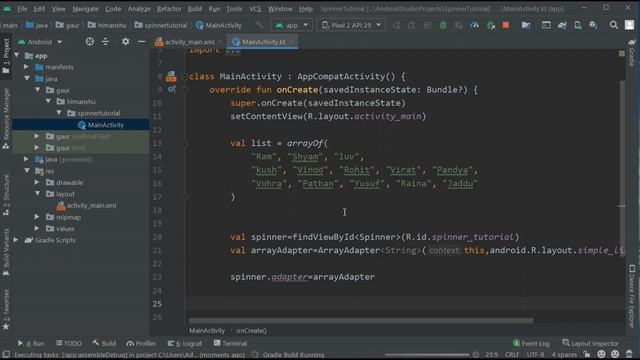The width and height of the screenshot is (640, 360).
Task: Open the Android project view dropdown
Action: (40, 42)
